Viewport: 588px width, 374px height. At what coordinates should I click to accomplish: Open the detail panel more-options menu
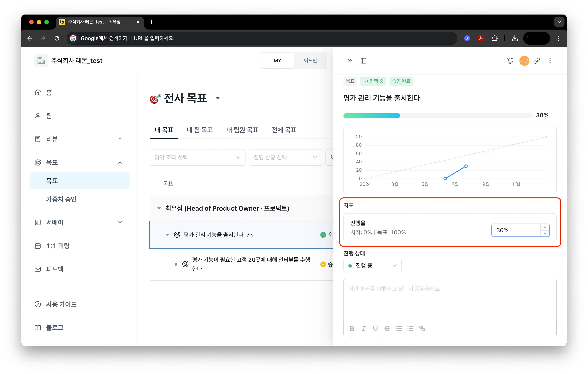pos(550,61)
